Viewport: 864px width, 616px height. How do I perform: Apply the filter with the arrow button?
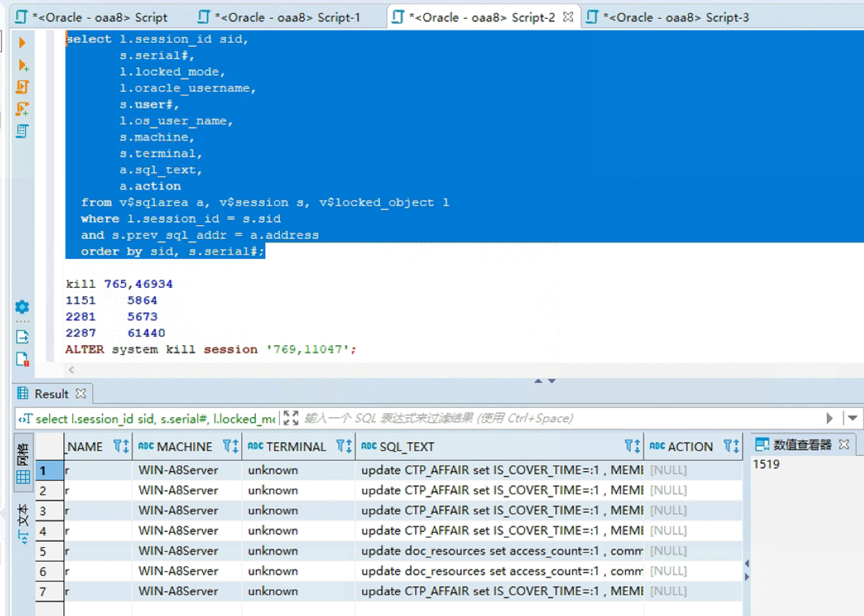click(x=829, y=418)
